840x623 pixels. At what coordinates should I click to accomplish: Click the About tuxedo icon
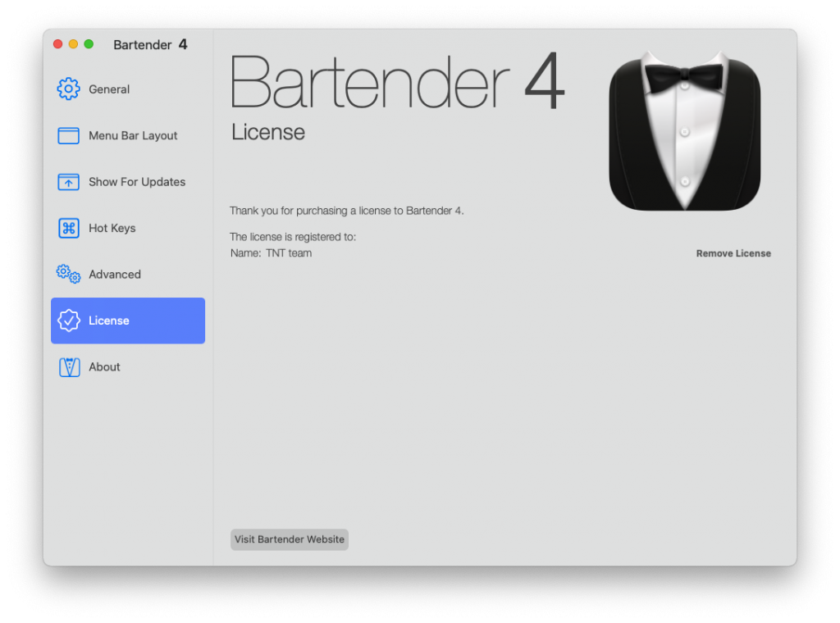point(69,367)
